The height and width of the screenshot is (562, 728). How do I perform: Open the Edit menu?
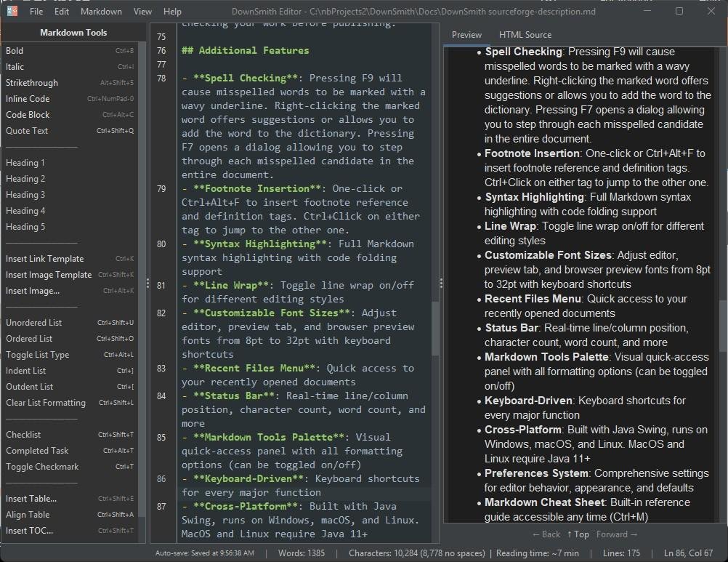tap(61, 11)
